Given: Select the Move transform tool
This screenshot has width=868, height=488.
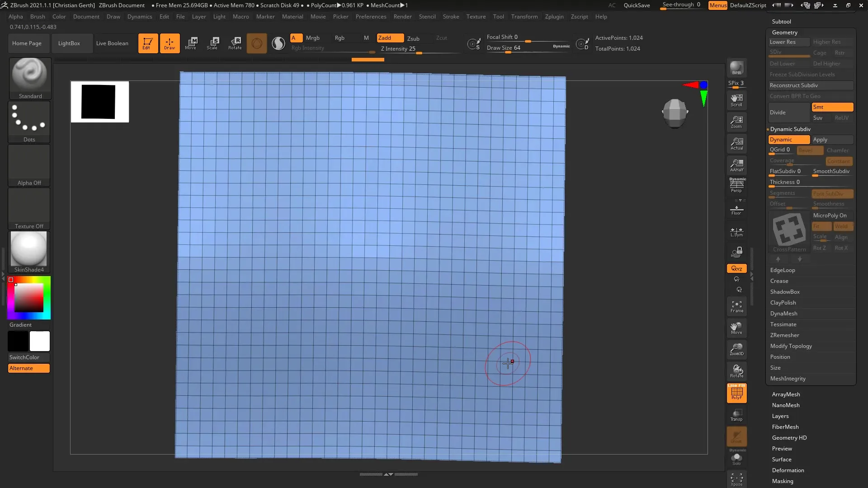Looking at the screenshot, I should point(191,43).
